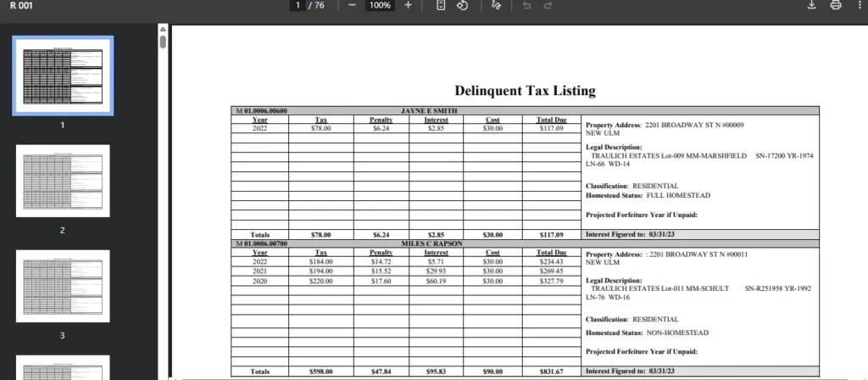Zoom in with the plus icon
Screen dimensions: 868x380
408,5
